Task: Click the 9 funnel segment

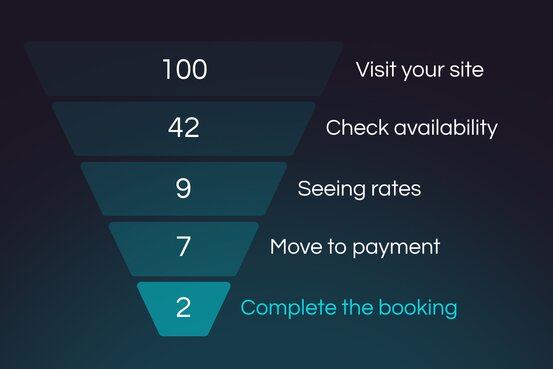Action: (x=184, y=189)
